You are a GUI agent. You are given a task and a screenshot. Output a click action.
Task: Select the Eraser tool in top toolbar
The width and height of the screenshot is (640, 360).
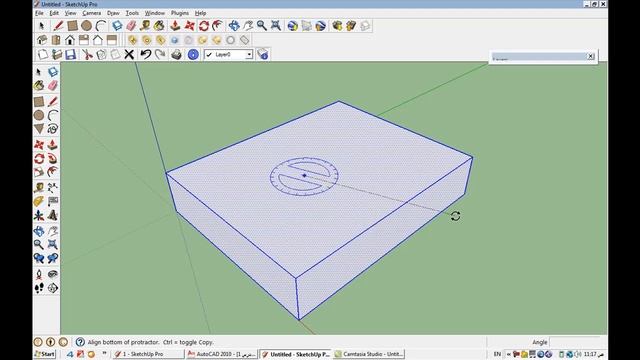click(x=131, y=26)
